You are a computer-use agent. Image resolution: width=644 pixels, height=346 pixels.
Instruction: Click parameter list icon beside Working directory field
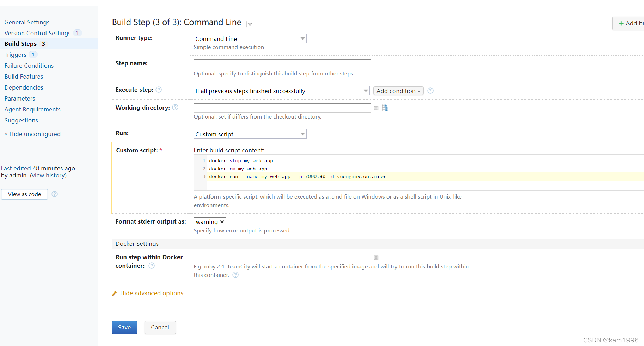[x=376, y=108]
